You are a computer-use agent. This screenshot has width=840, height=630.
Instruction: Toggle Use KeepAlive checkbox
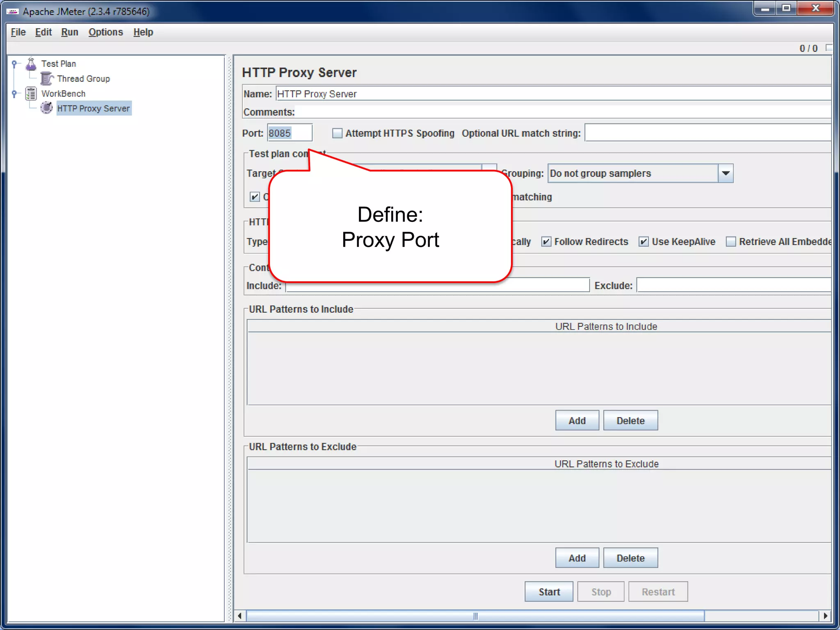[x=644, y=242]
